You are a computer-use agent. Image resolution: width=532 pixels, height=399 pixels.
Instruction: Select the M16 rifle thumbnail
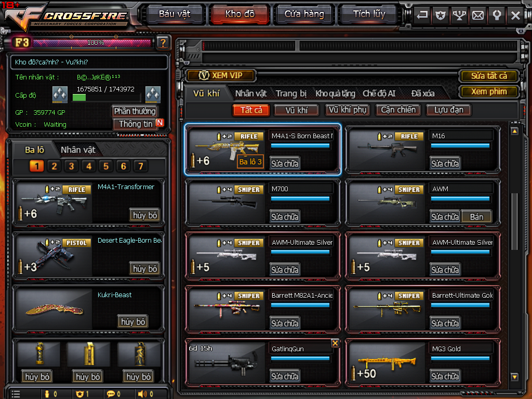tap(387, 150)
